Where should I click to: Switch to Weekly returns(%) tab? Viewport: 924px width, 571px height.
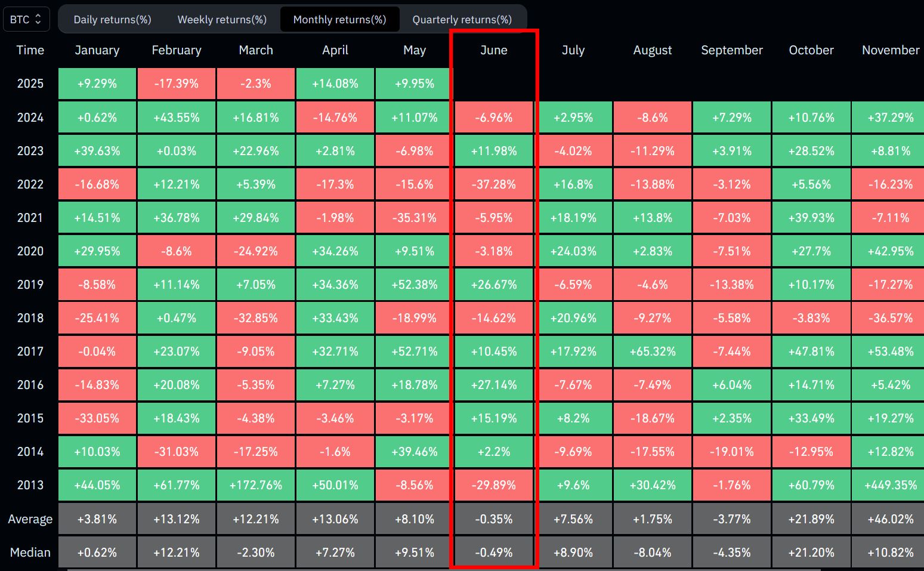pos(222,20)
